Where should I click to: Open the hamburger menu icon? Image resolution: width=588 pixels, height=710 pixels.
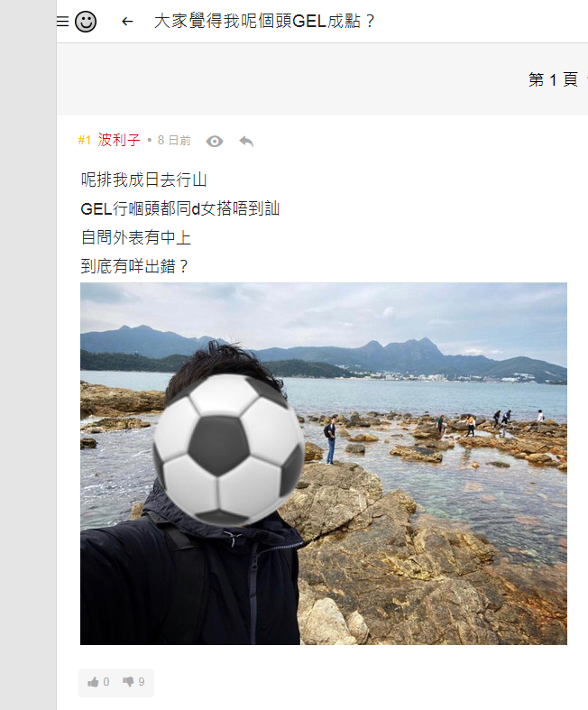pos(62,22)
